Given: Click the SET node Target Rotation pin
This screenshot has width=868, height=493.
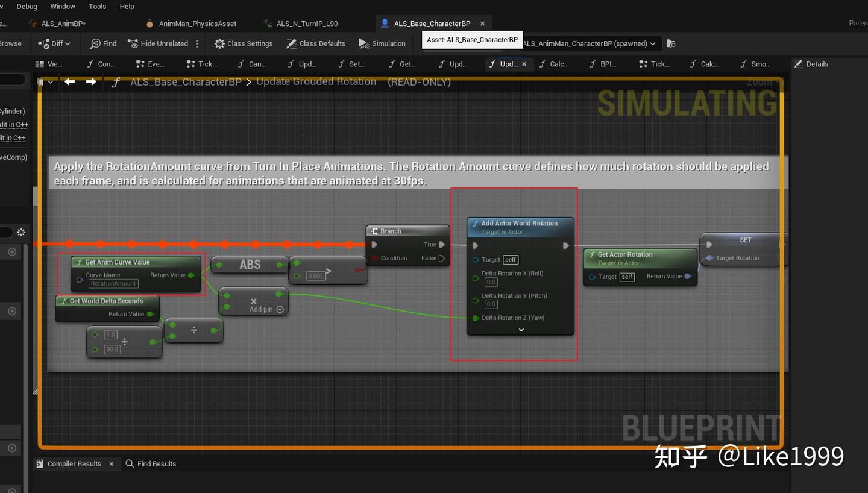Looking at the screenshot, I should [x=709, y=258].
